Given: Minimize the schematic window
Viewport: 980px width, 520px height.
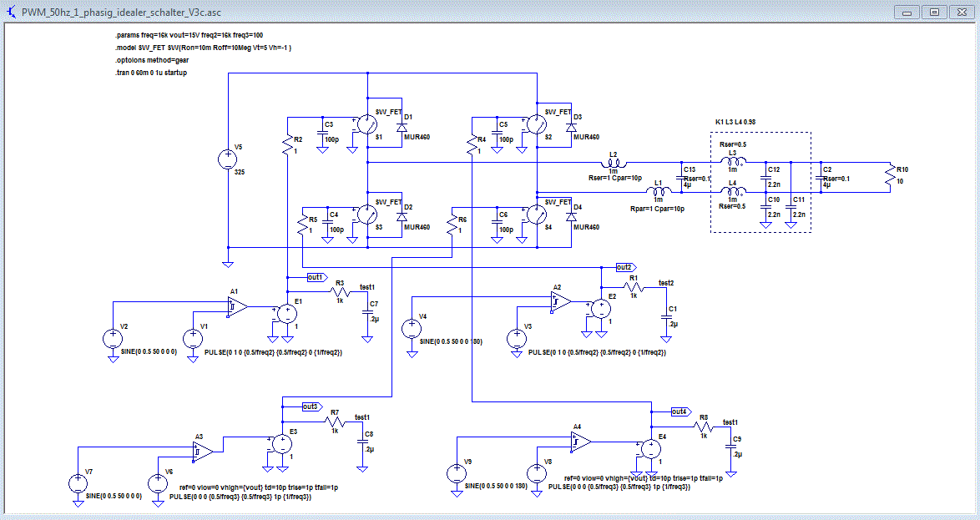Looking at the screenshot, I should point(907,12).
